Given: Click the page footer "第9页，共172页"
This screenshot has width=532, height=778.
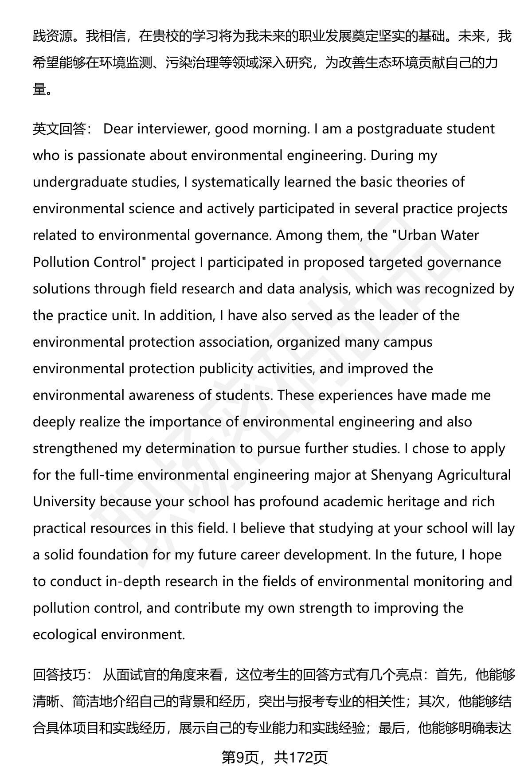Looking at the screenshot, I should click(x=274, y=758).
